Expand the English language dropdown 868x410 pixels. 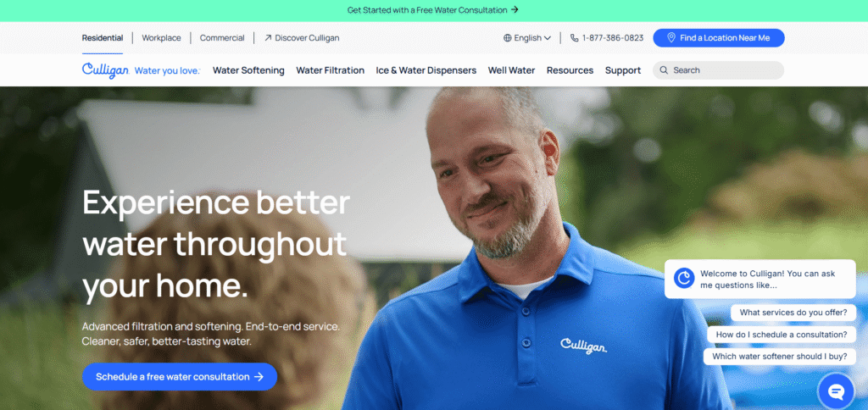(x=527, y=38)
